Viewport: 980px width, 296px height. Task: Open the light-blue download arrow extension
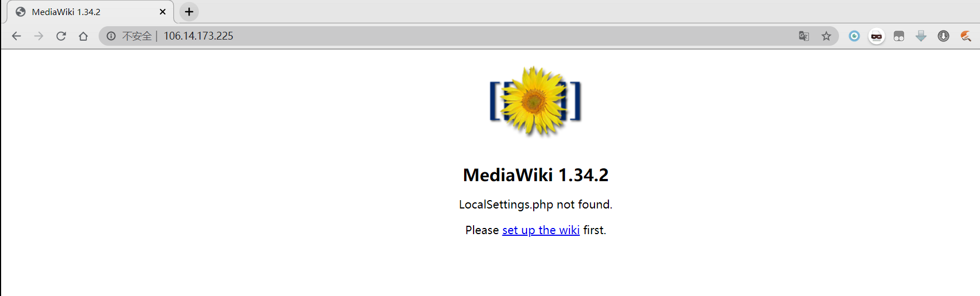[x=921, y=36]
